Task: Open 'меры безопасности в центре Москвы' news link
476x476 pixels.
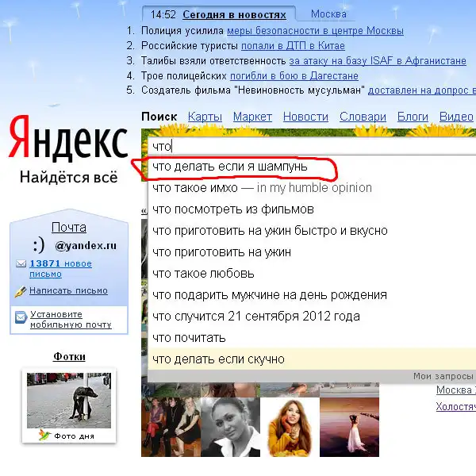Action: pyautogui.click(x=315, y=31)
